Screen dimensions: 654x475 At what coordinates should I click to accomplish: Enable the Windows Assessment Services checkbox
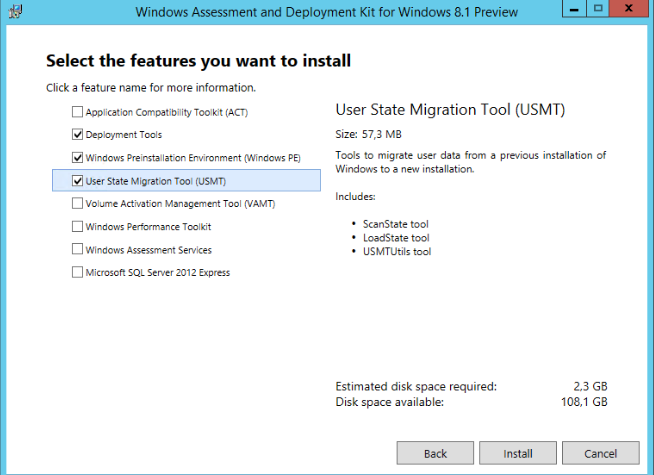[x=77, y=250]
